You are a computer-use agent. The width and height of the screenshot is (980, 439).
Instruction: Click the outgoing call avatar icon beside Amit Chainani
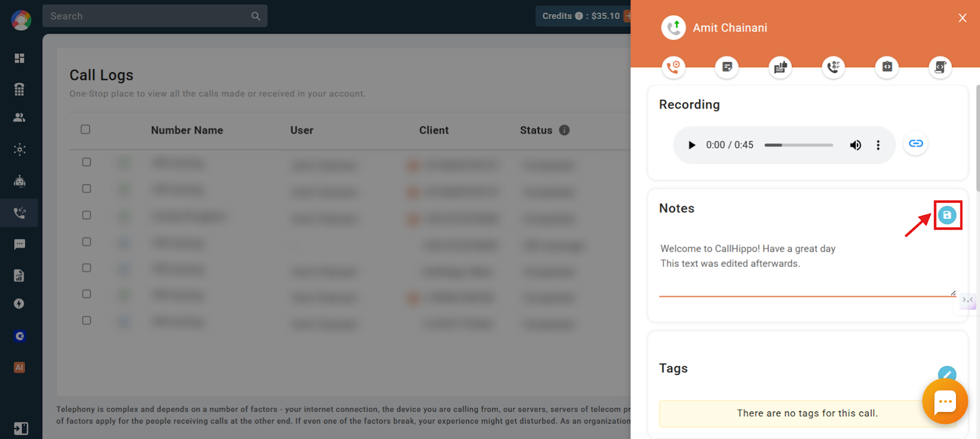pyautogui.click(x=674, y=28)
